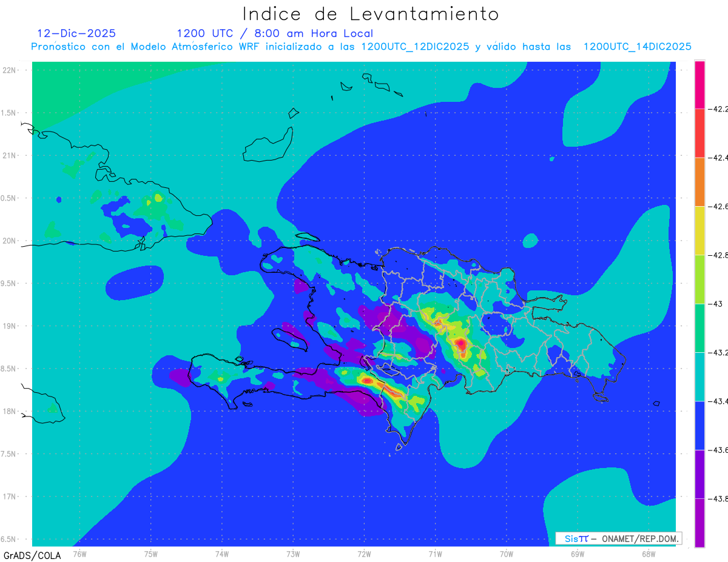The height and width of the screenshot is (562, 728).
Task: Click the '75W' longitude label
Action: click(151, 553)
